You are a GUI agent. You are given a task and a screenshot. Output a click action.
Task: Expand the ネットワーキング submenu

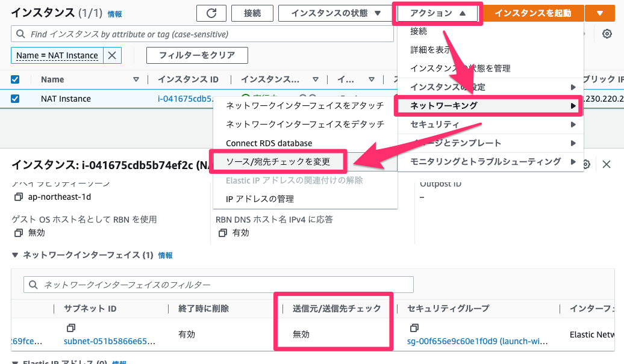[x=490, y=106]
